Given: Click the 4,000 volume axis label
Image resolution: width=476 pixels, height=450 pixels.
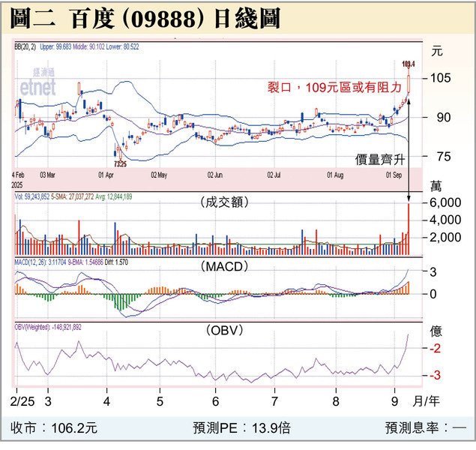Looking at the screenshot, I should (445, 220).
